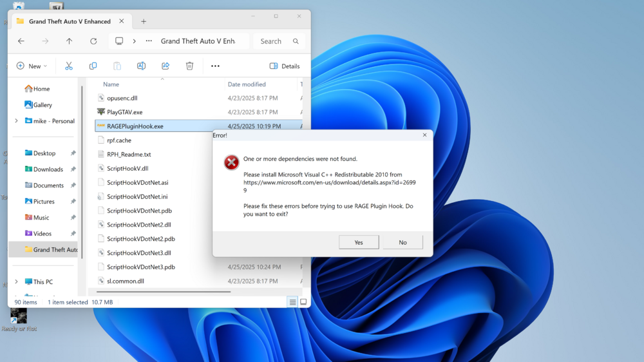This screenshot has height=362, width=644.
Task: Go forward with the right arrow
Action: (x=45, y=41)
